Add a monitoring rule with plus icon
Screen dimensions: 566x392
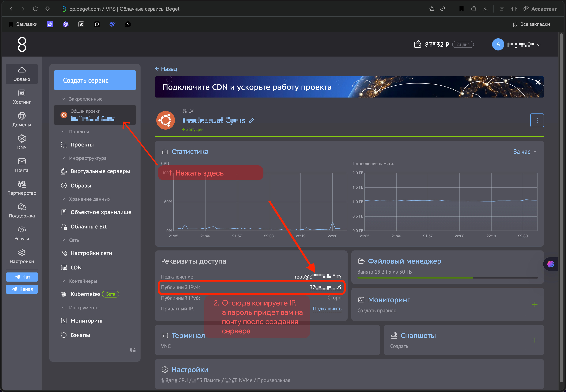[x=534, y=305]
